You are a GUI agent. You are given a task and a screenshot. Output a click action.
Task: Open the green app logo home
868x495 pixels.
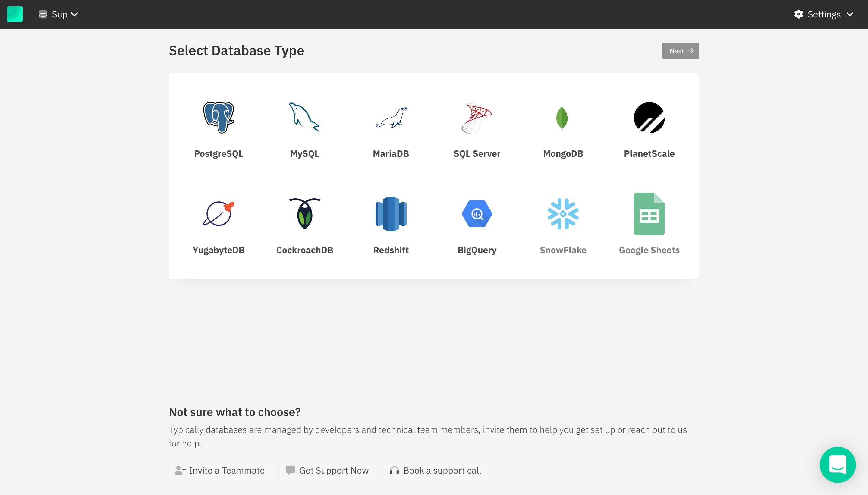[x=14, y=14]
